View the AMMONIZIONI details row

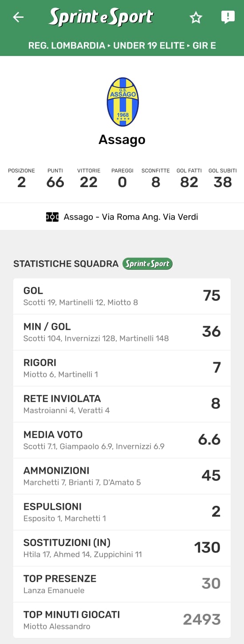tap(122, 476)
